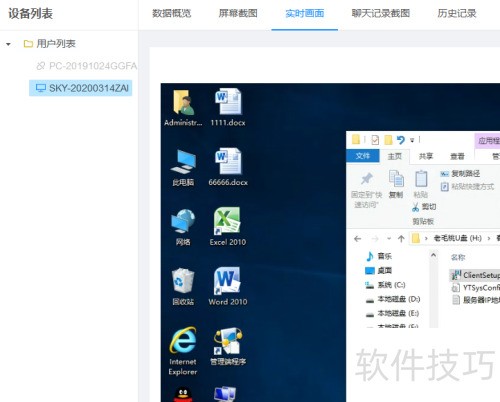500x402 pixels.
Task: Select device SKY-20200314ZAI in list
Action: (81, 88)
